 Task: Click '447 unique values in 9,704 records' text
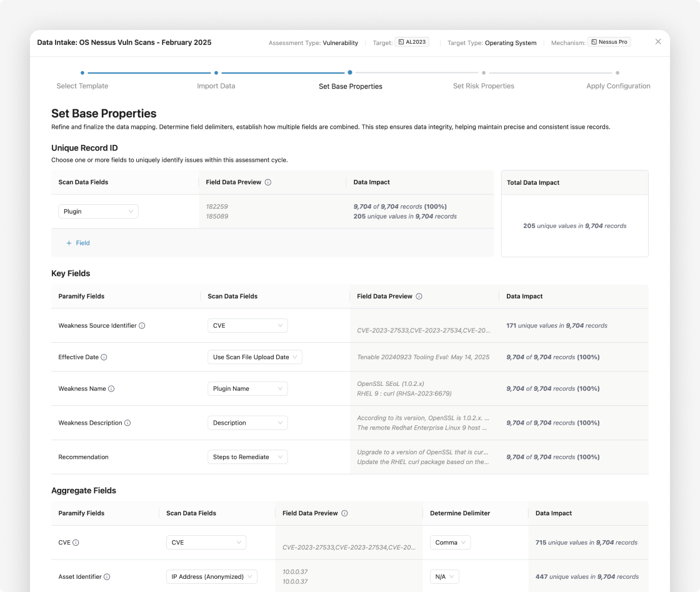(587, 577)
